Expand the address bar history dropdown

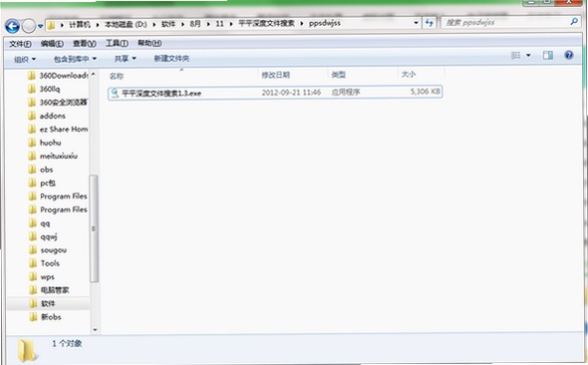416,23
